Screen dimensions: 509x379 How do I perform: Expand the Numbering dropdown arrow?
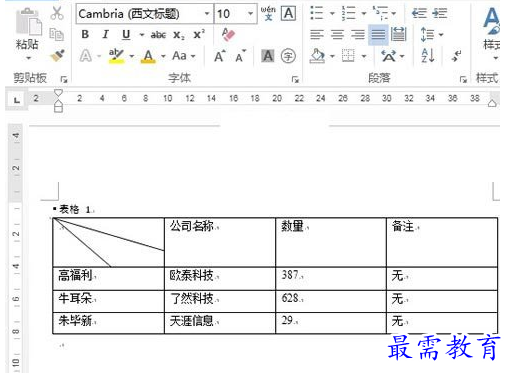pos(364,14)
